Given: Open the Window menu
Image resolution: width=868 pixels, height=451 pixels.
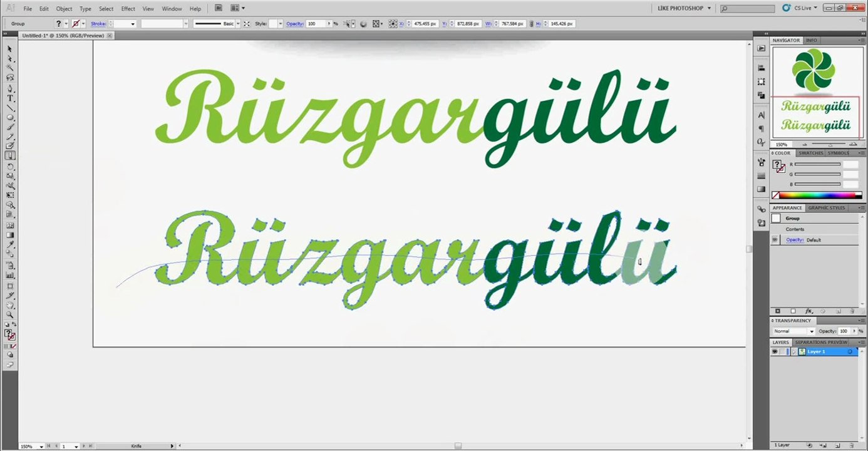Looking at the screenshot, I should 172,9.
